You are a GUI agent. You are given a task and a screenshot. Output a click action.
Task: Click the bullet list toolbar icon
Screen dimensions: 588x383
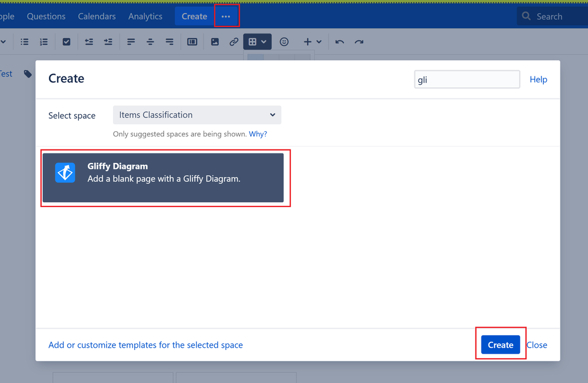(x=24, y=42)
